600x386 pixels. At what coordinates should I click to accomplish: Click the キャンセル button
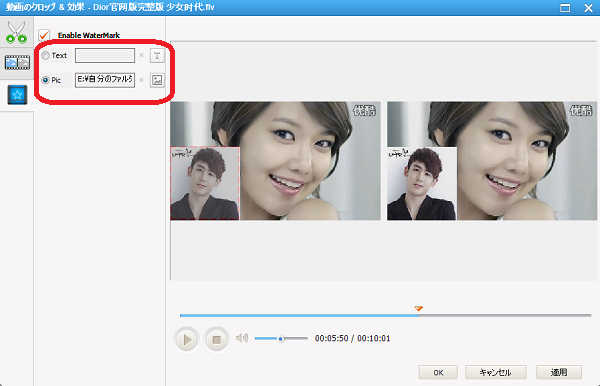coord(496,372)
